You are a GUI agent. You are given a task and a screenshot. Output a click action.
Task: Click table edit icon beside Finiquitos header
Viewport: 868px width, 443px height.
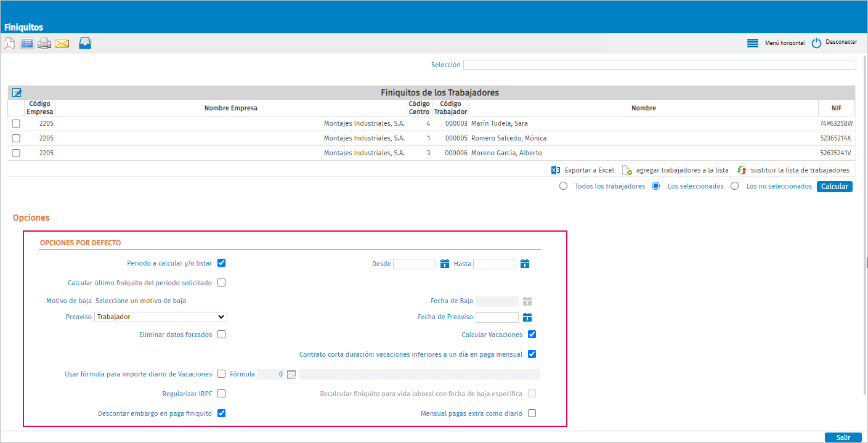[x=17, y=92]
